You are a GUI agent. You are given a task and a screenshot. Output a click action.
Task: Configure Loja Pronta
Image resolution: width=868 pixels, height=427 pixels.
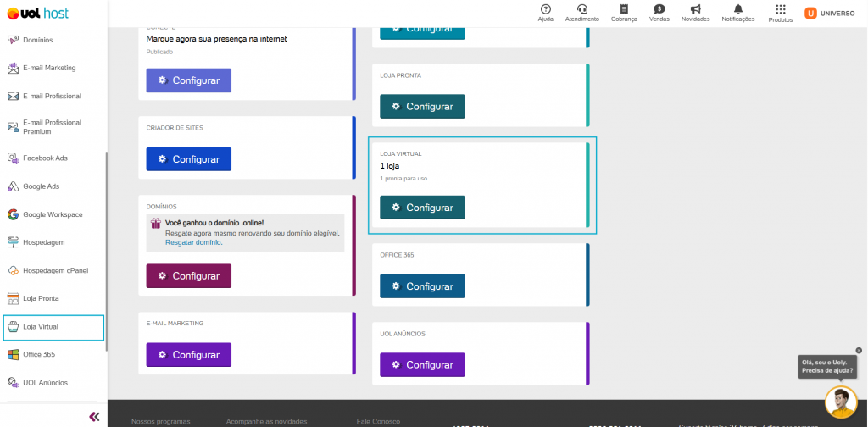tap(422, 106)
